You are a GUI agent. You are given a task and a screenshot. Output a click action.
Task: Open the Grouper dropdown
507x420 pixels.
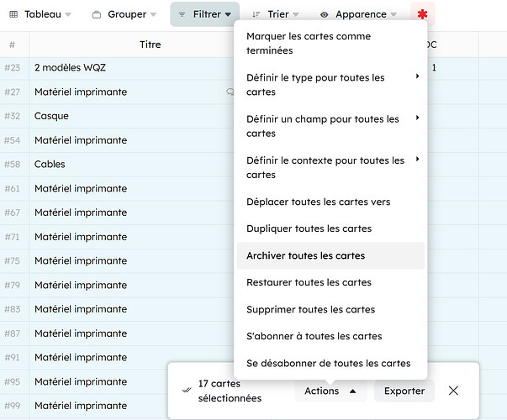coord(124,14)
